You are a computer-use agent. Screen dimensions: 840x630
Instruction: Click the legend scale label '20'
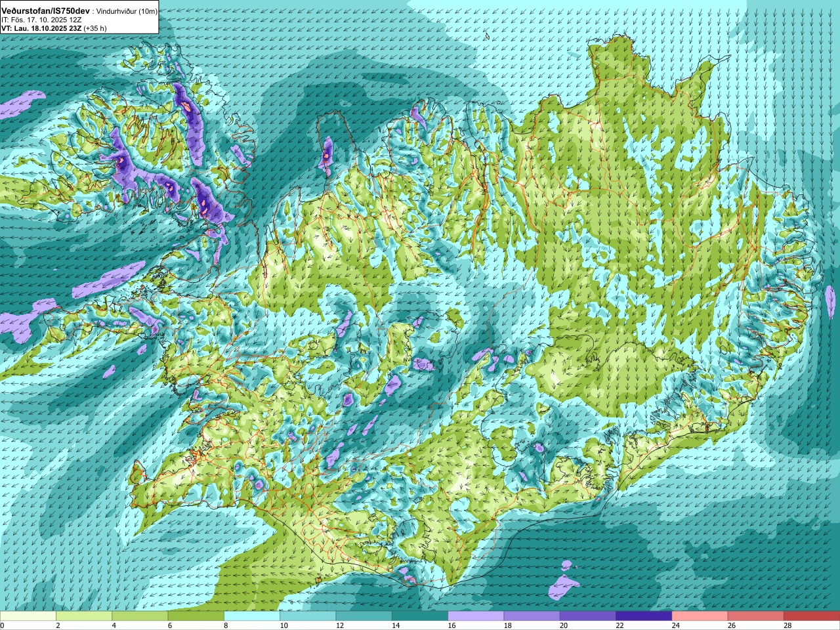click(564, 625)
